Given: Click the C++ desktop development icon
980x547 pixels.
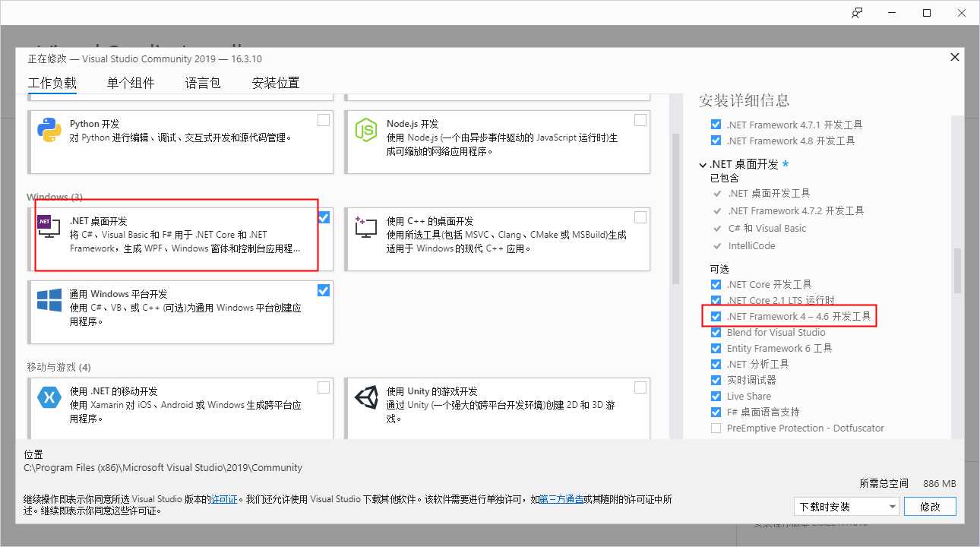Looking at the screenshot, I should coord(366,226).
